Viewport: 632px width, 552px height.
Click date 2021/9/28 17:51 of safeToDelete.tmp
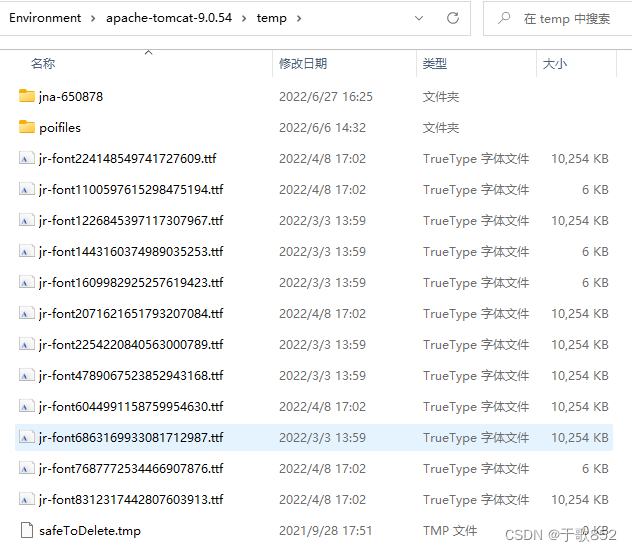tap(326, 531)
